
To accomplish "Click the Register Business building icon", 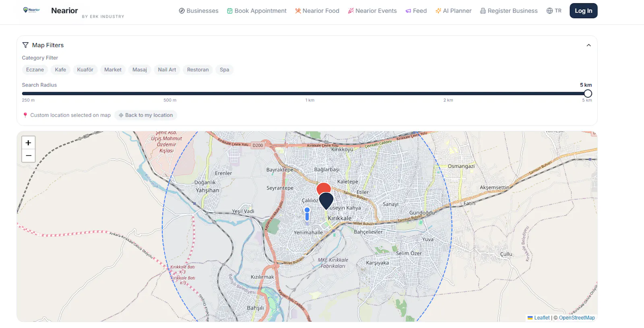I will click(x=483, y=11).
